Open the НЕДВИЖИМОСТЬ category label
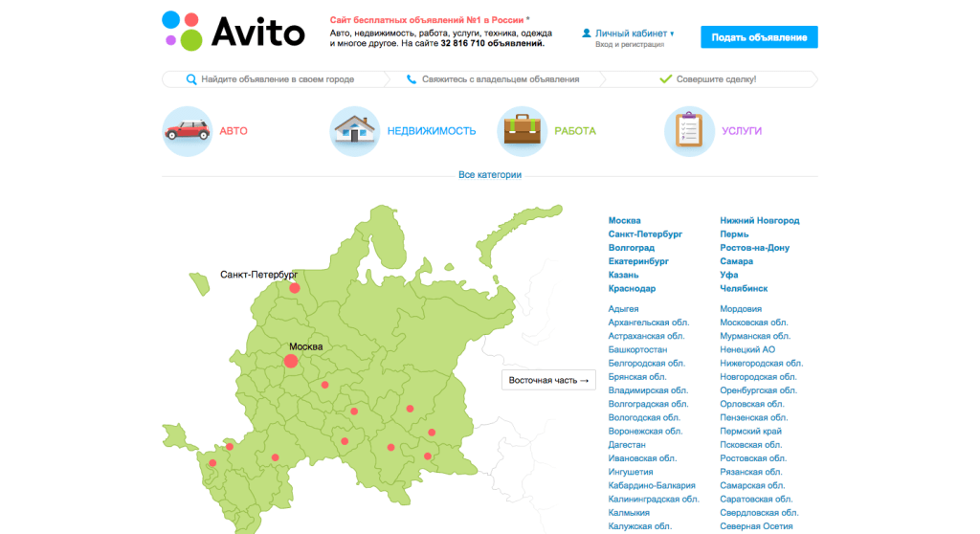This screenshot has width=980, height=534. coord(432,131)
